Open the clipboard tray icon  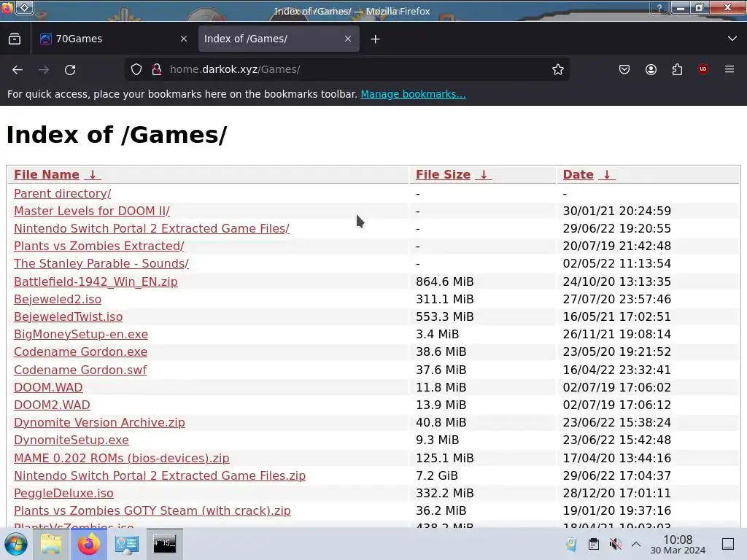point(593,544)
